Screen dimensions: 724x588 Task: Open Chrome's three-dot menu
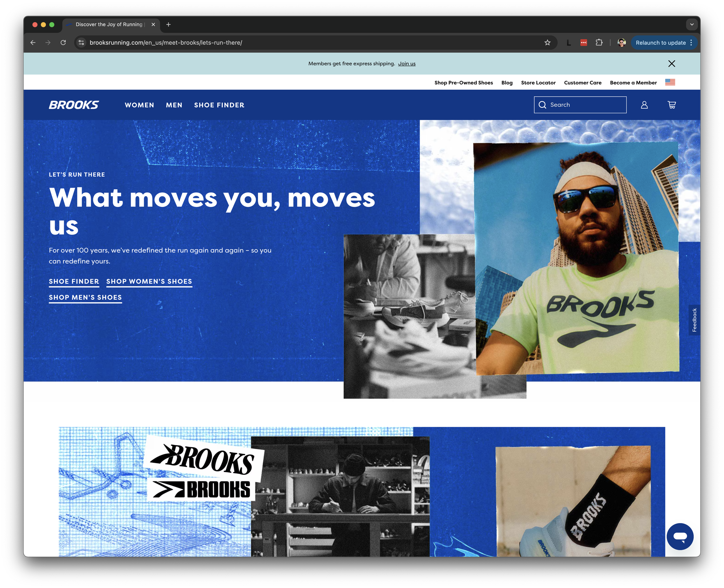[x=691, y=43]
